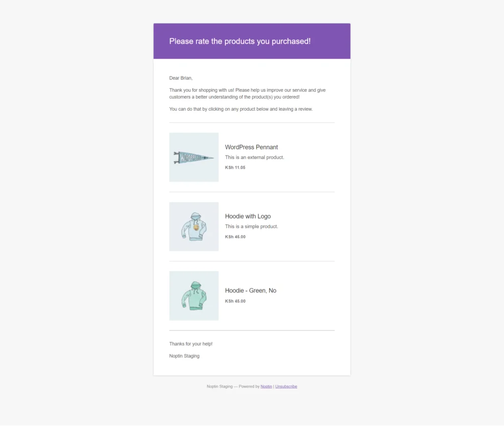
Task: Click the purple email header banner
Action: pyautogui.click(x=252, y=41)
